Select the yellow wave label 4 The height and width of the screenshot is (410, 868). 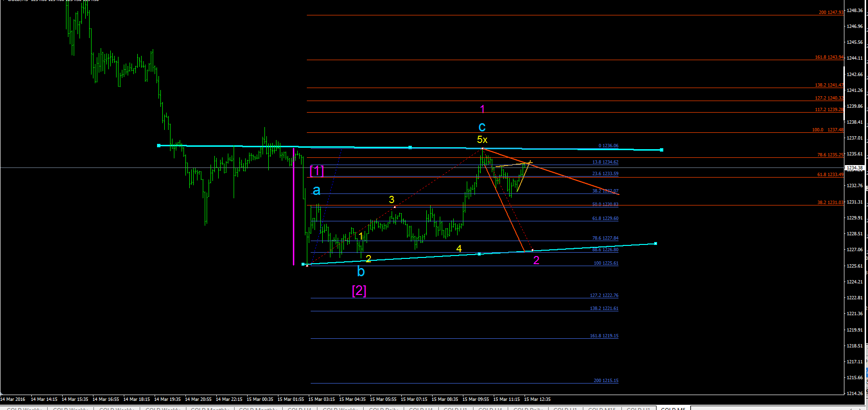pos(459,248)
